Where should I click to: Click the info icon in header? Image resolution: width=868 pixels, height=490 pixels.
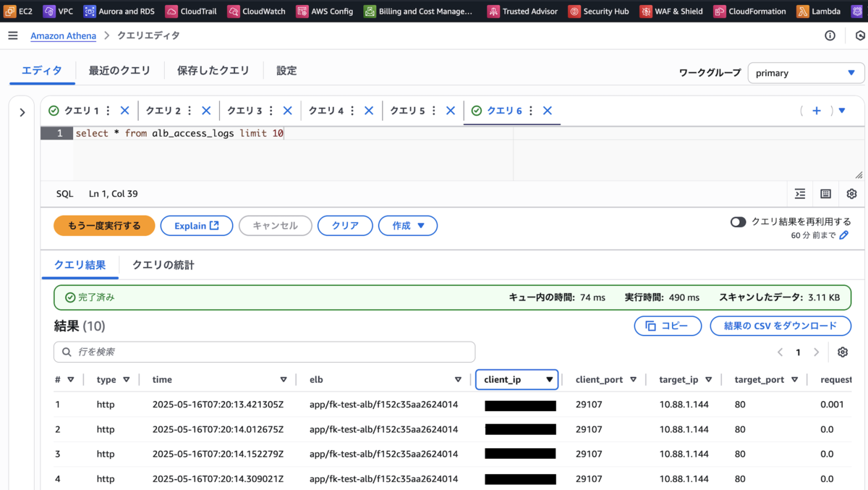click(x=830, y=35)
